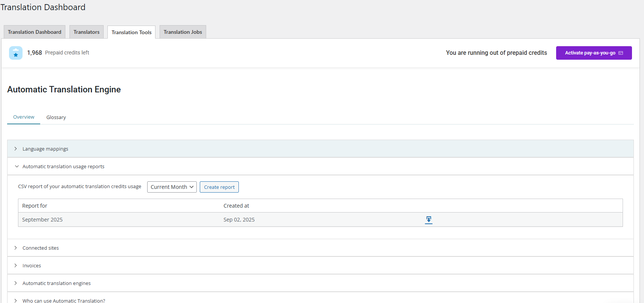This screenshot has height=303, width=644.
Task: Click the prepaid credits star icon
Action: (x=16, y=53)
